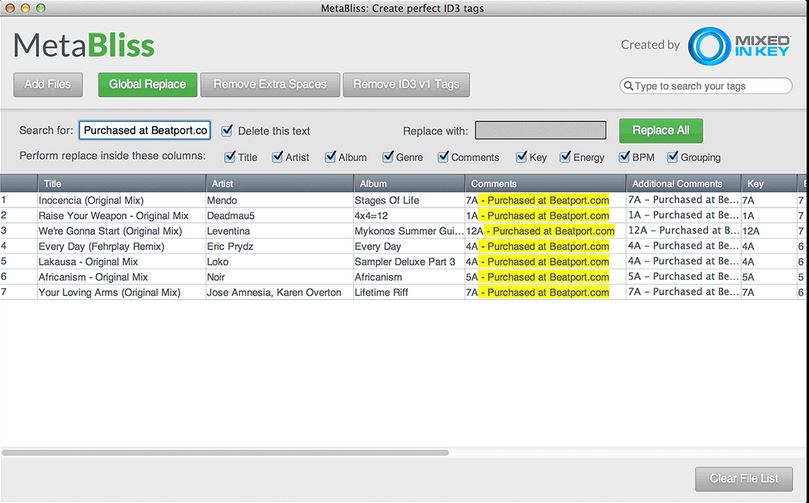Sort by the Artist column header
The width and height of the screenshot is (809, 503).
(x=280, y=184)
